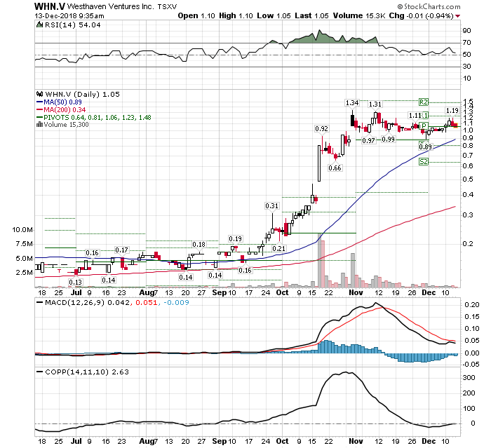Click the MACD(12,26,9) legend text
Viewport: 491px width, 448px height.
coord(117,303)
